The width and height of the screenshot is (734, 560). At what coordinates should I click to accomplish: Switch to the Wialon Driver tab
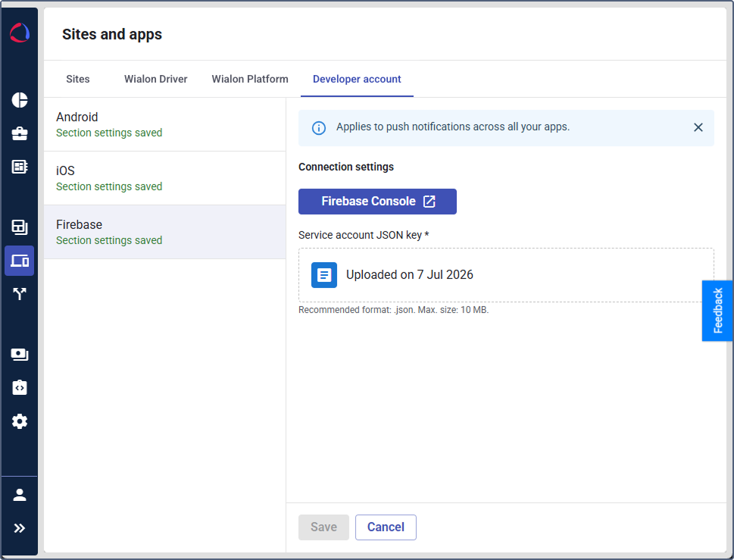pos(156,79)
